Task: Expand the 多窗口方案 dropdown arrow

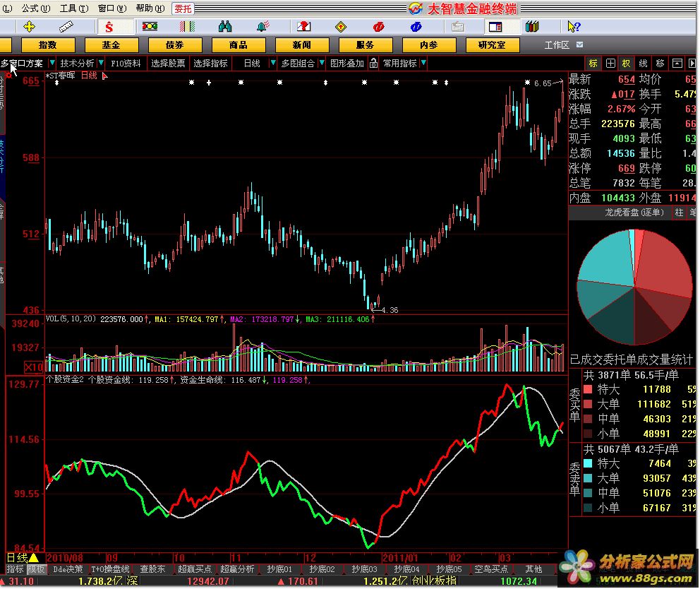Action: 52,63
